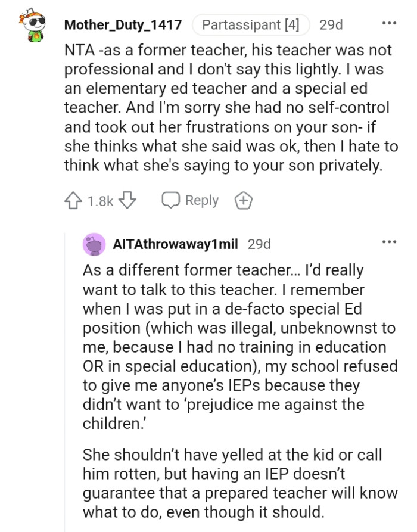Expand the overflow menu for the parent comment
The width and height of the screenshot is (417, 532).
point(389,22)
